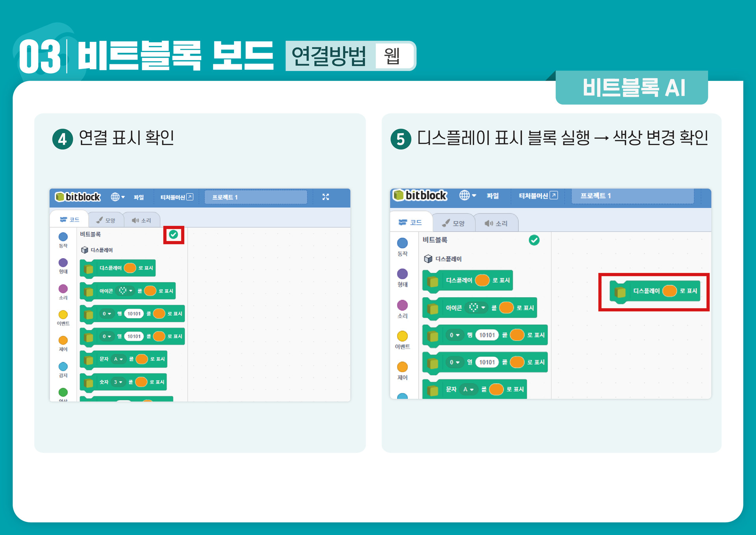756x535 pixels.
Task: Click the green connection checkmark in red box
Action: click(x=173, y=235)
